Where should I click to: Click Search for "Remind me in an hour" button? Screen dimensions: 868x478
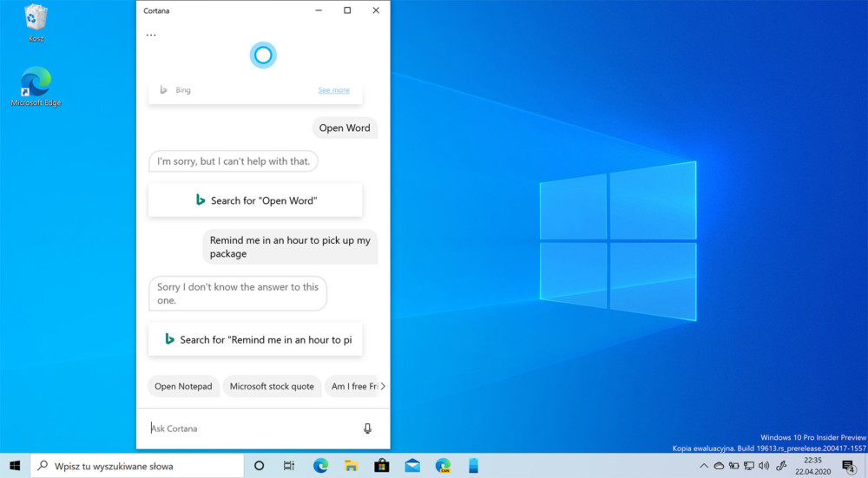(x=255, y=340)
